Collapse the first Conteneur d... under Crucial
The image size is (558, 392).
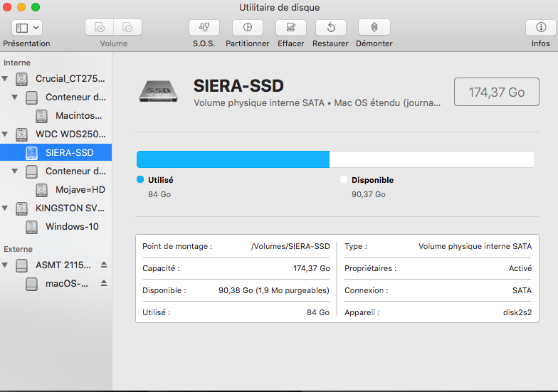click(x=14, y=97)
